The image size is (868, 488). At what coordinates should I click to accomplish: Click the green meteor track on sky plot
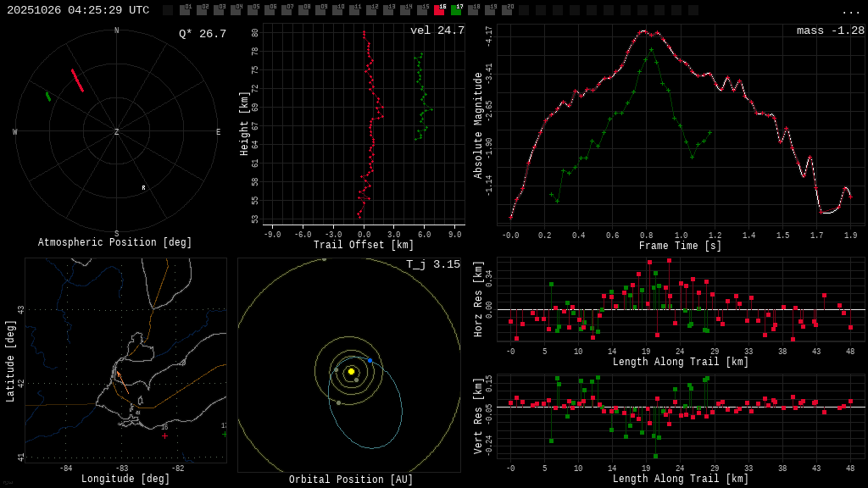48,97
